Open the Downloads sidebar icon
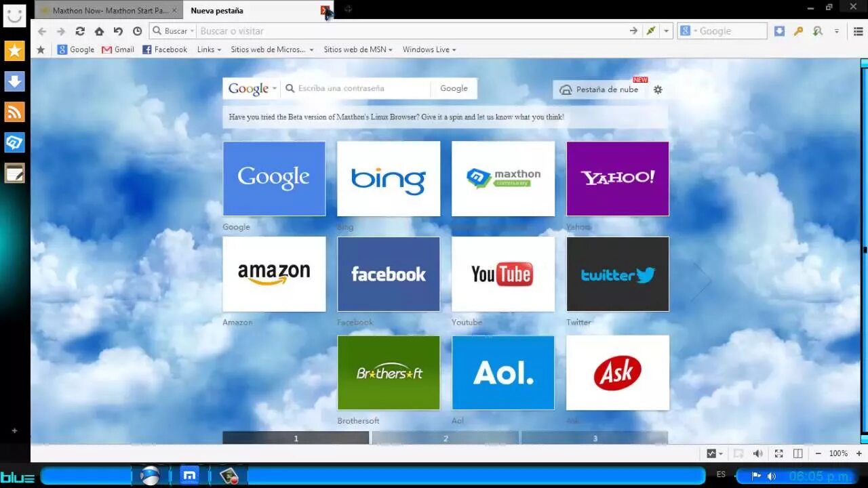 [x=14, y=81]
